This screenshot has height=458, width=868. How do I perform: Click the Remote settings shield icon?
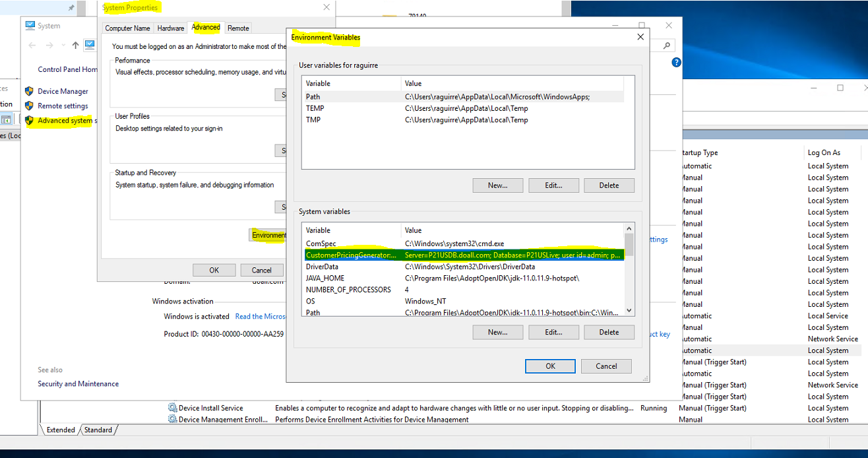click(x=29, y=106)
